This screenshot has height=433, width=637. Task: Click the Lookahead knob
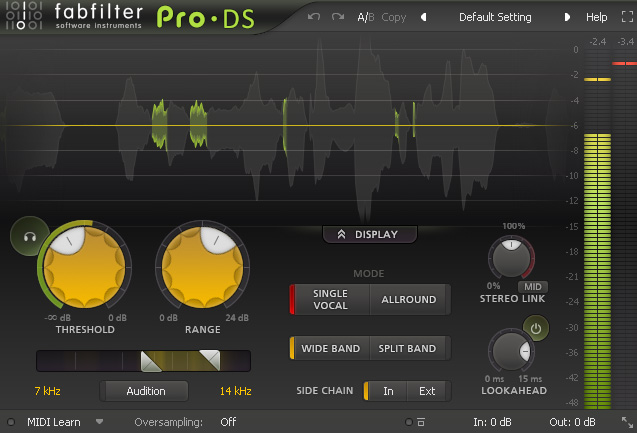pos(511,351)
